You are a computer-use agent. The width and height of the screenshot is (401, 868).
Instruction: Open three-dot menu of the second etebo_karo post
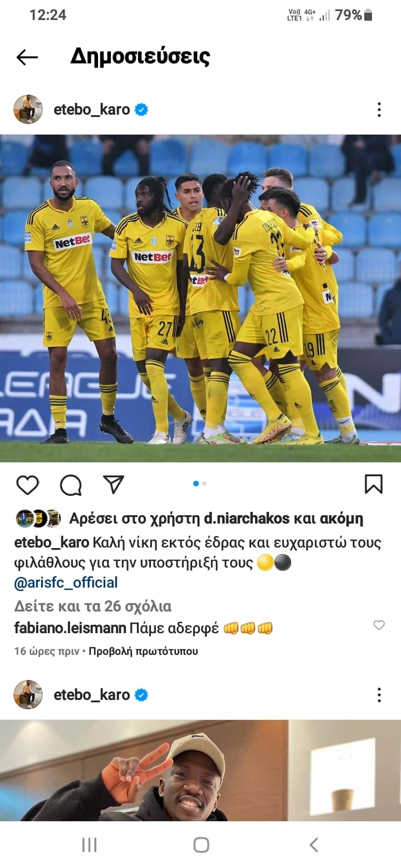coord(379,694)
